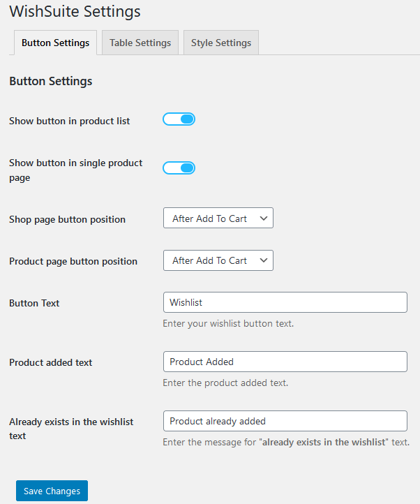Click the 'Product added text' label
This screenshot has width=420, height=504.
click(x=51, y=362)
